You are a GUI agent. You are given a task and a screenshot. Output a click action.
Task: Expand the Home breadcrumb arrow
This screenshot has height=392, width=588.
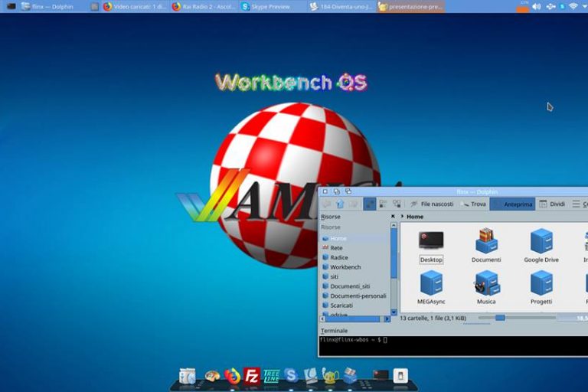[403, 217]
